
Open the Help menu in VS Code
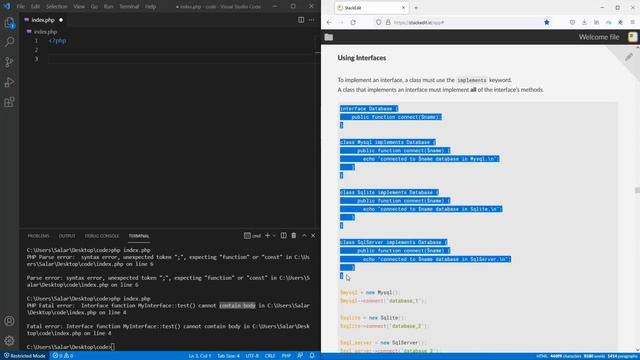[x=151, y=7]
